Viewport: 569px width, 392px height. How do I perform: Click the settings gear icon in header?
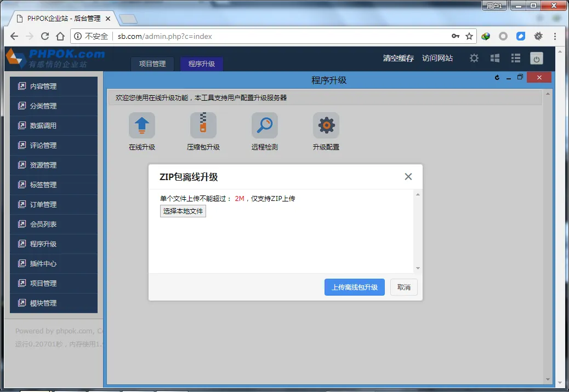pyautogui.click(x=474, y=58)
